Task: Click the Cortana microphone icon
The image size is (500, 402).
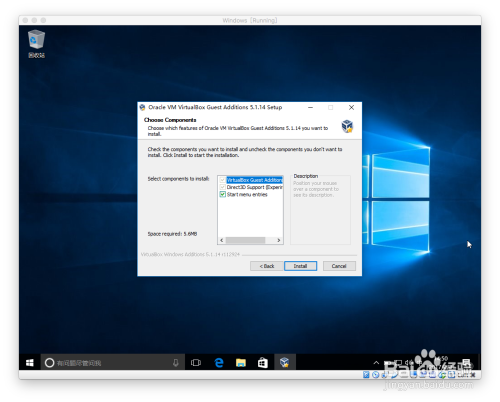Action: point(176,363)
